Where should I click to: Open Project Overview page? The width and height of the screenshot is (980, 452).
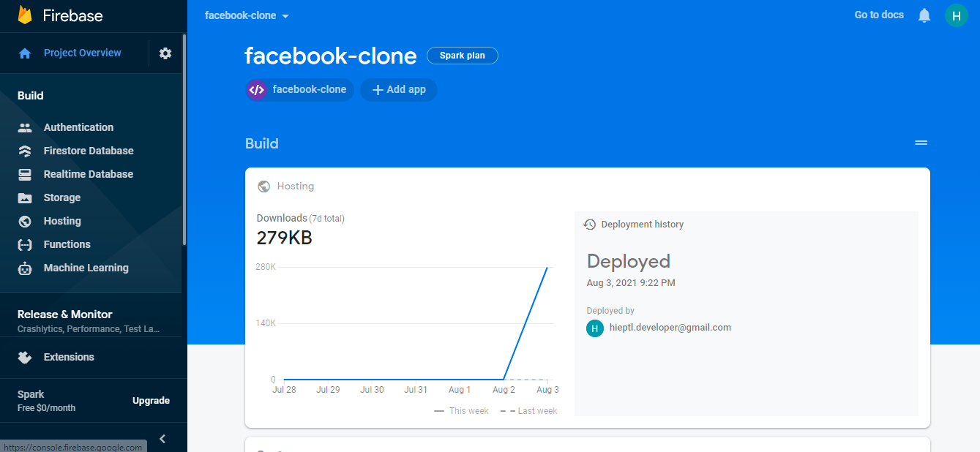point(82,53)
